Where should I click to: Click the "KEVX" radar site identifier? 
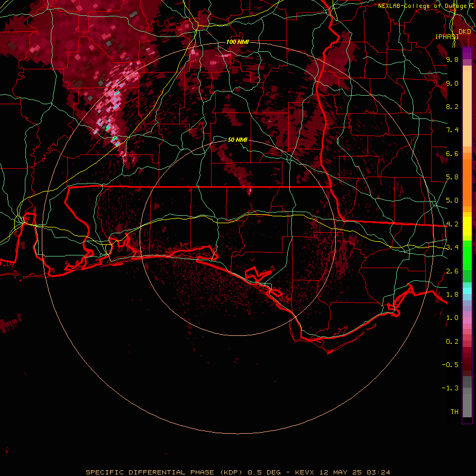pyautogui.click(x=305, y=472)
